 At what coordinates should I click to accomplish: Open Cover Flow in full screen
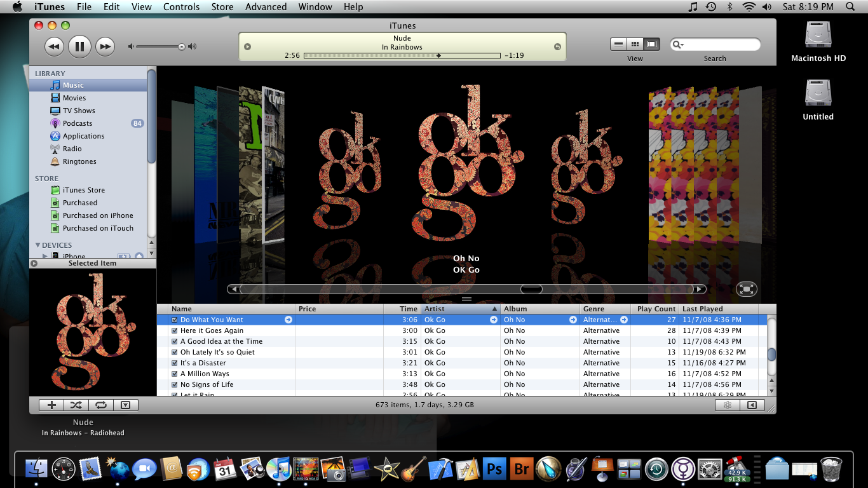pos(747,289)
